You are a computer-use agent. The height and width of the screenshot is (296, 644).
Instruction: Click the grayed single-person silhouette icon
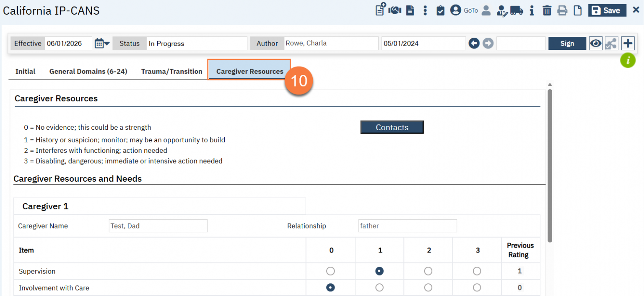tap(486, 10)
